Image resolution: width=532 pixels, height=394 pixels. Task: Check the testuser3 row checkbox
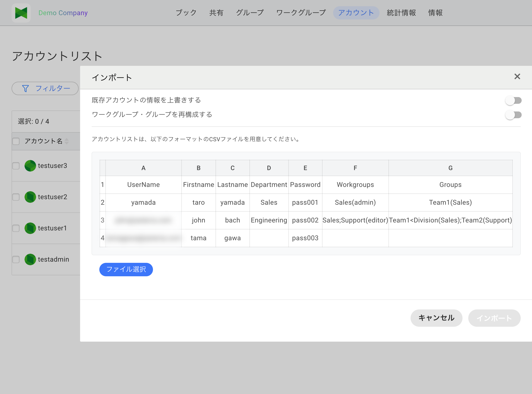pyautogui.click(x=16, y=166)
